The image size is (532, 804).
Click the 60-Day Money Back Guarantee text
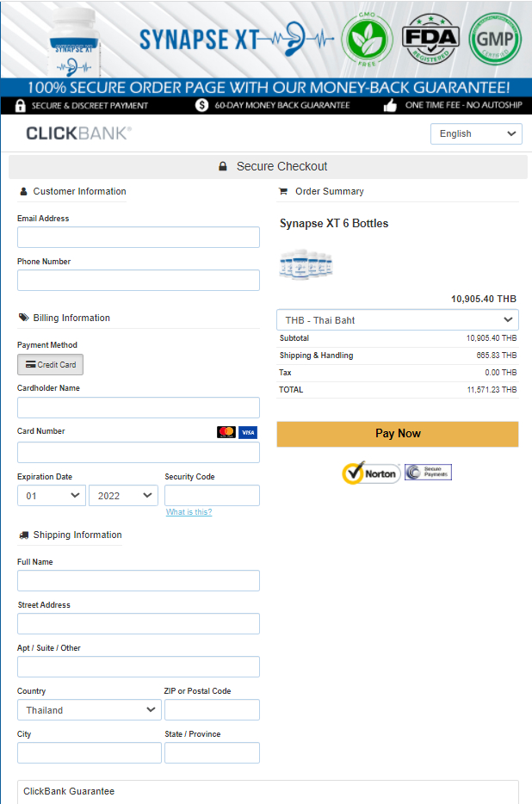tap(282, 105)
